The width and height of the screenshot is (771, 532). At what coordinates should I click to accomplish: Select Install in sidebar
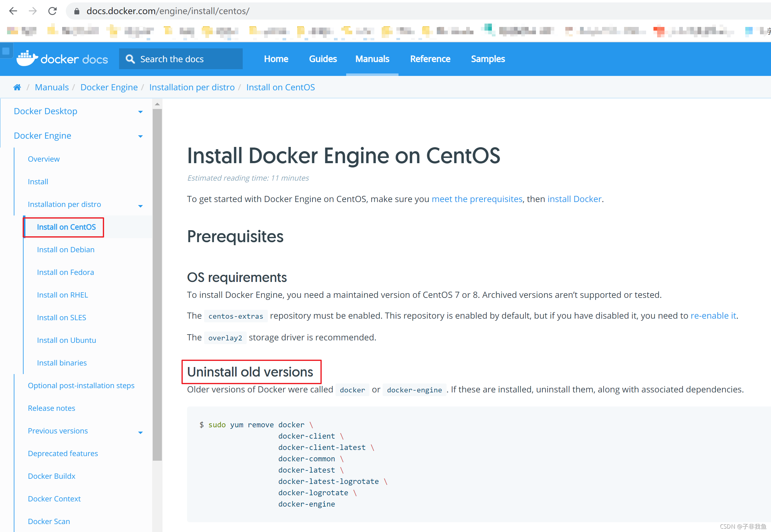click(x=38, y=182)
